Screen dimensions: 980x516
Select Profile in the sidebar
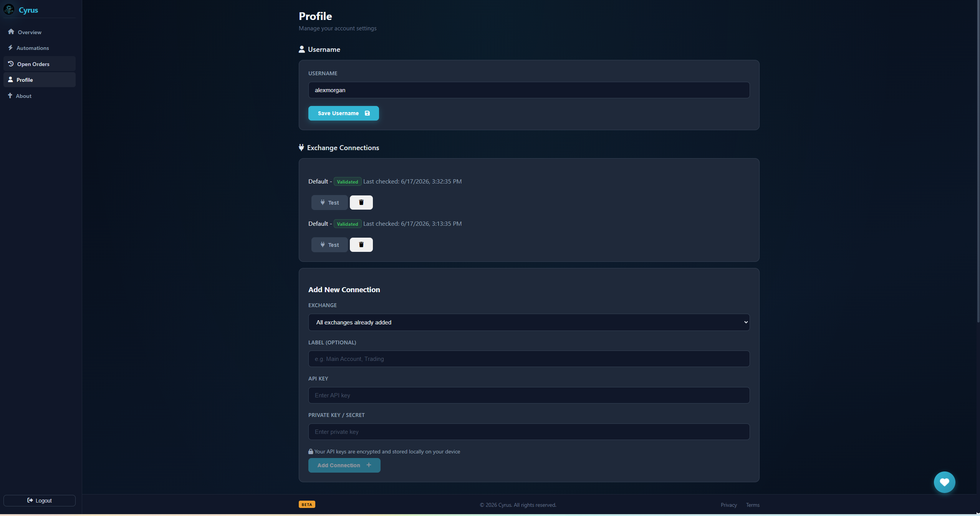click(40, 80)
